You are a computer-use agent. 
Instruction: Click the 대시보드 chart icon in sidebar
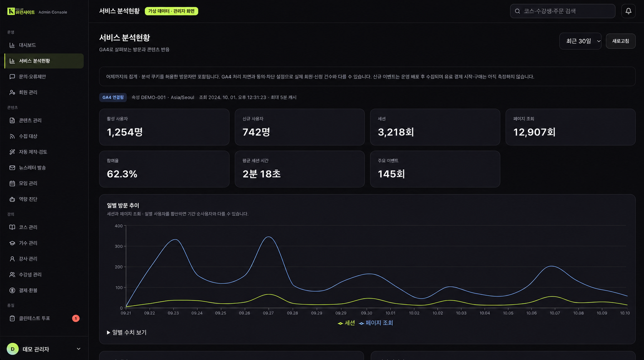click(12, 45)
